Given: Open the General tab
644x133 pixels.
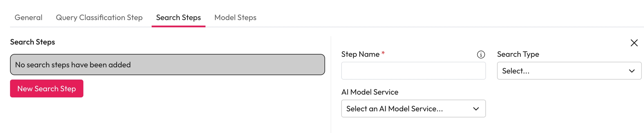Looking at the screenshot, I should 29,18.
